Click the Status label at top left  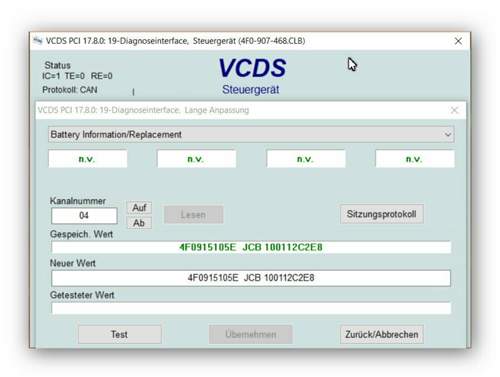click(x=57, y=65)
